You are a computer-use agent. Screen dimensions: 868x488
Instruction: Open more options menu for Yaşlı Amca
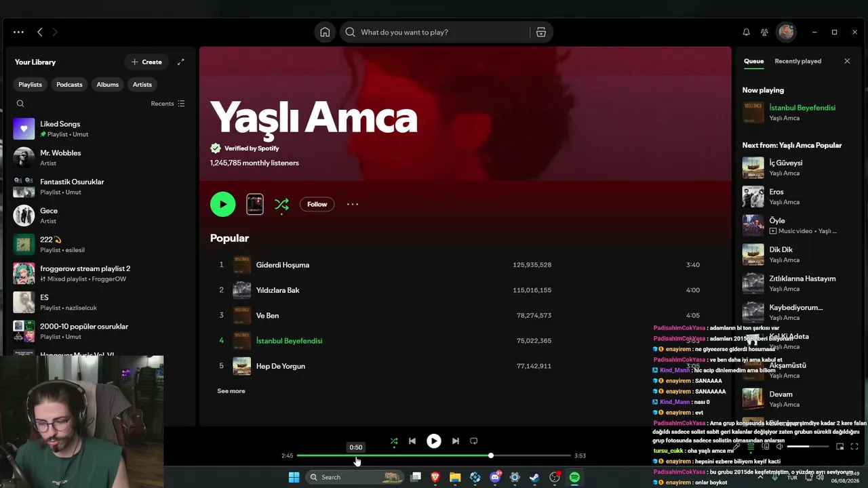click(x=353, y=204)
